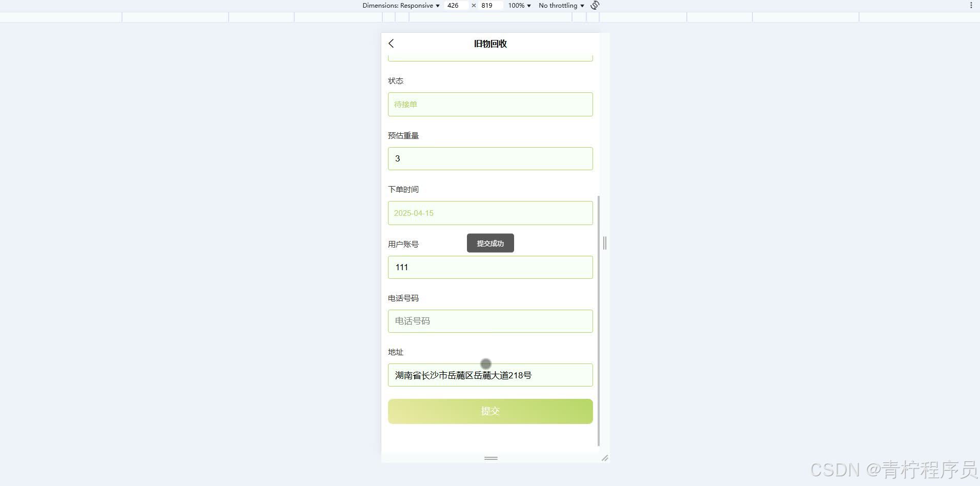The image size is (980, 486).
Task: Select the 用户账号 field containing 111
Action: 490,267
